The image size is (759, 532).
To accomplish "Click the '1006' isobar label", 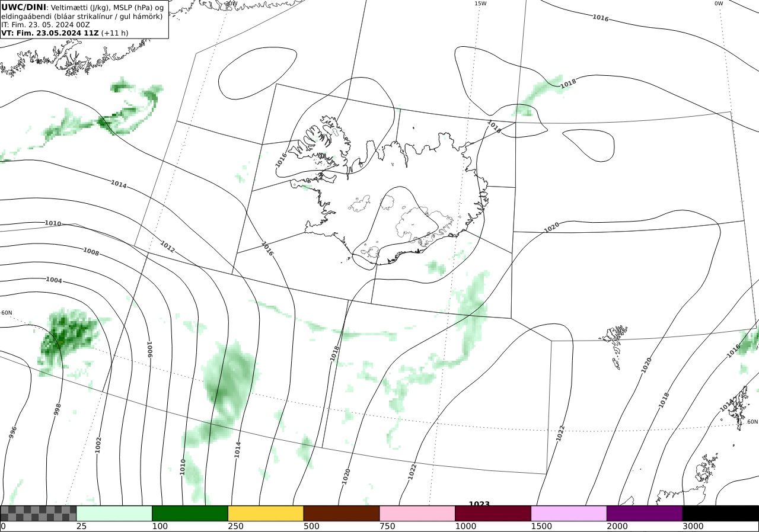I will [x=150, y=348].
